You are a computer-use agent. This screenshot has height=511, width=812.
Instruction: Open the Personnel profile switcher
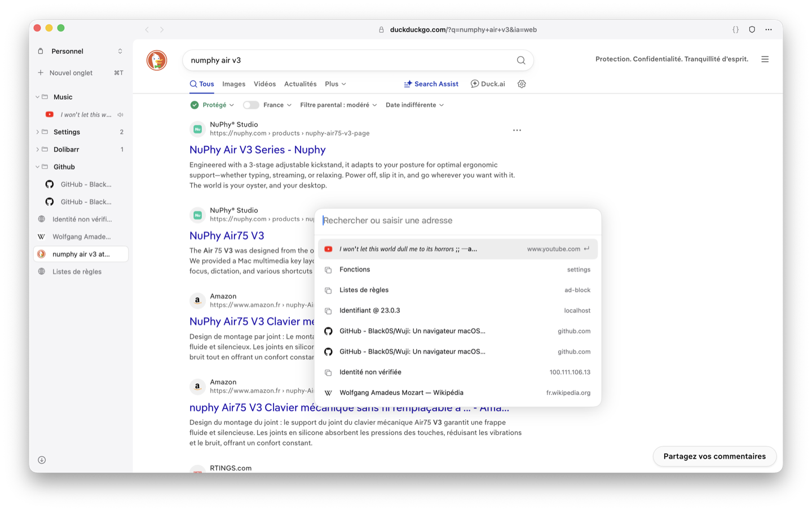[81, 51]
